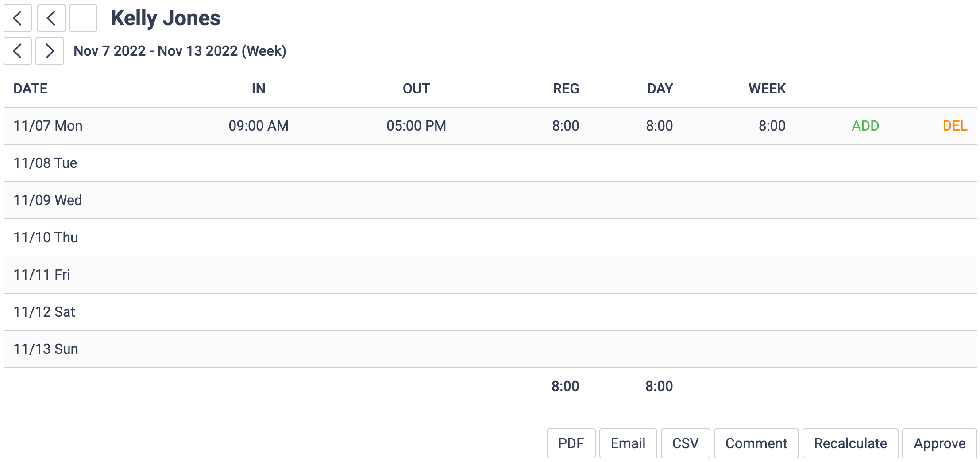Approve Kelly Jones's timesheet
The width and height of the screenshot is (980, 462).
click(x=939, y=443)
